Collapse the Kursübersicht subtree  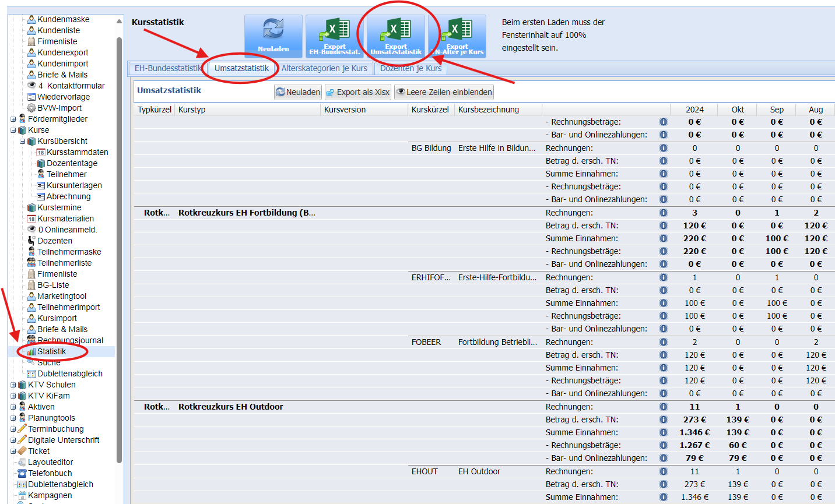coord(23,141)
